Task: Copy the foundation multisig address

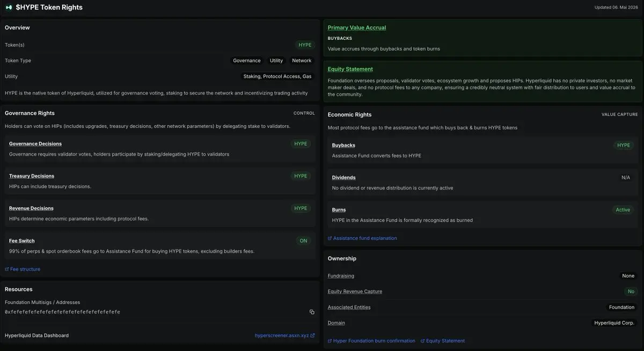Action: (x=312, y=312)
